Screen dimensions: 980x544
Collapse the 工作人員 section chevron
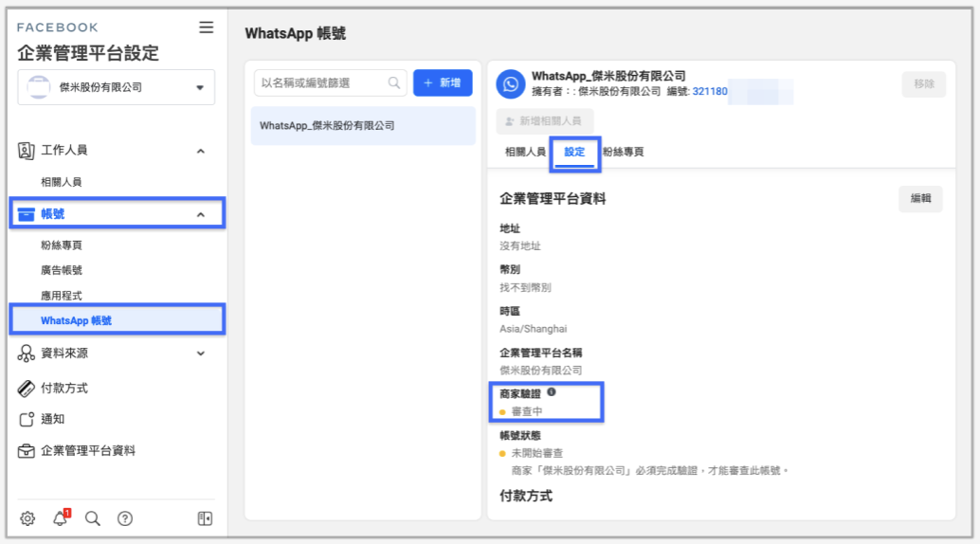(x=201, y=152)
